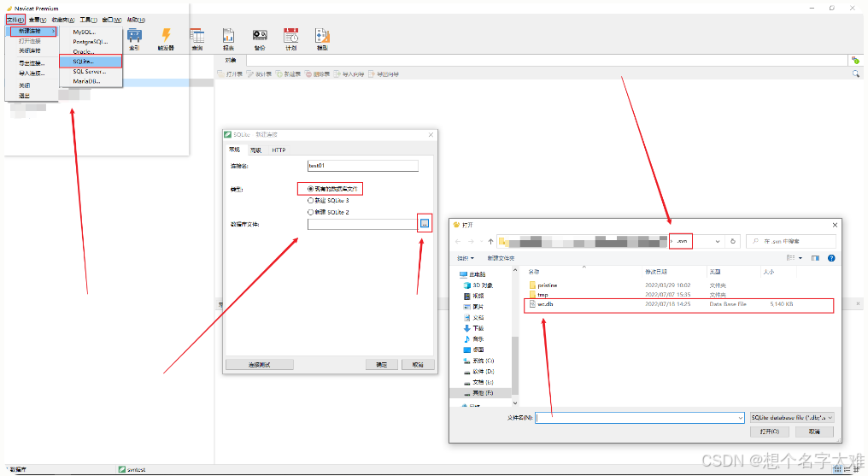This screenshot has width=868, height=476.
Task: Go back in the Open file dialog
Action: [x=458, y=241]
